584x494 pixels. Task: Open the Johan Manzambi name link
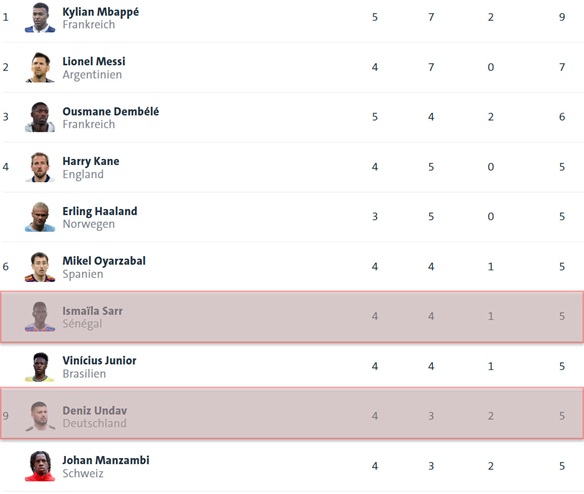tap(106, 460)
